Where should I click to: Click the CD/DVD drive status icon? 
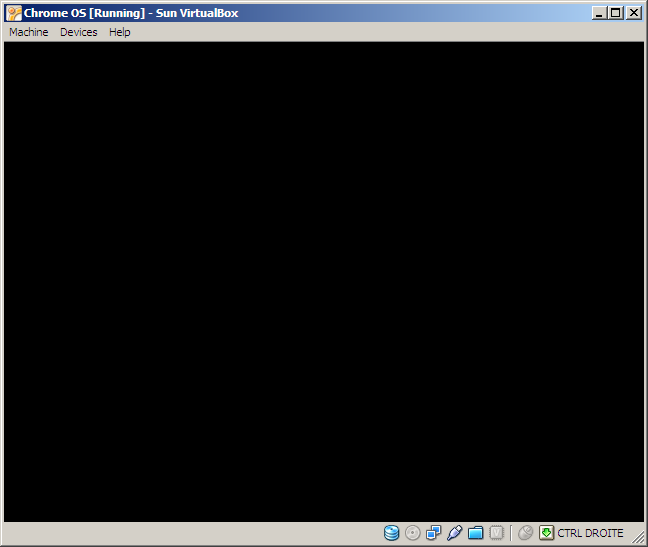point(412,533)
